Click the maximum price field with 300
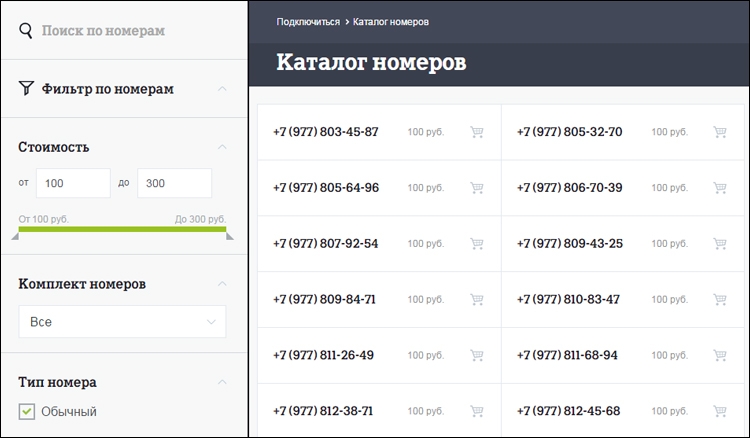The width and height of the screenshot is (750, 438). pos(175,183)
